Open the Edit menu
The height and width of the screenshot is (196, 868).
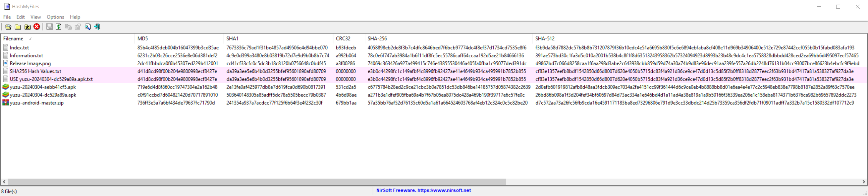[x=21, y=17]
